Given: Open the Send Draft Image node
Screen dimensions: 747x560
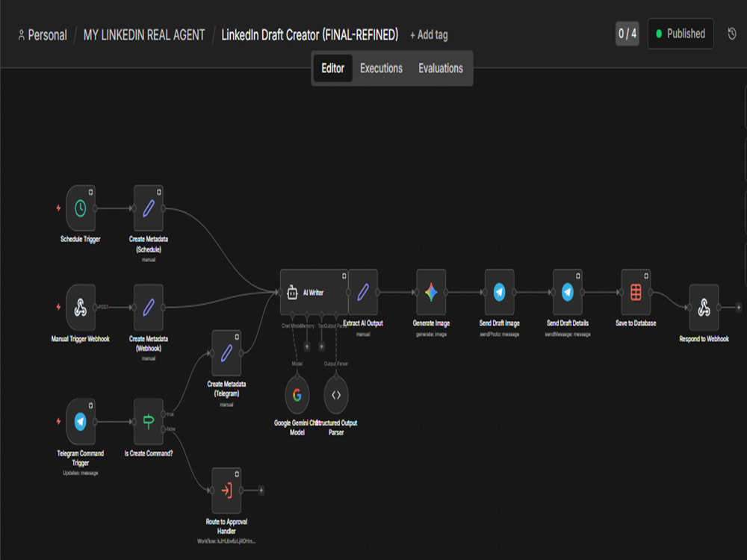Looking at the screenshot, I should [499, 292].
